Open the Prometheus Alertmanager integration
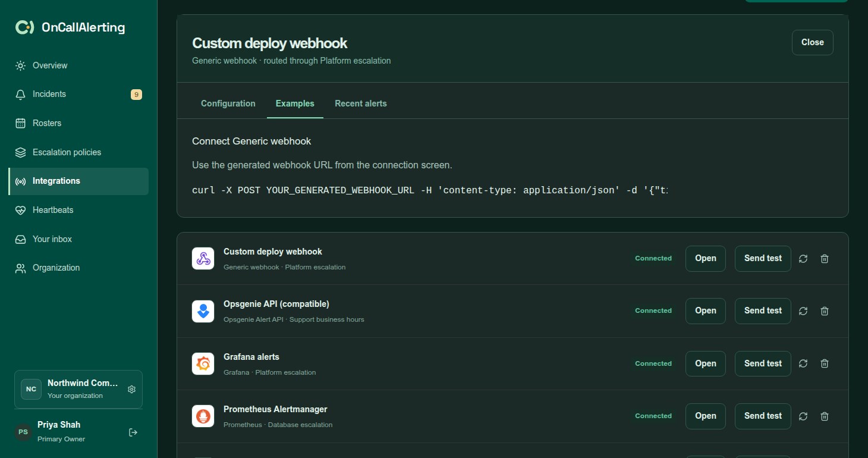This screenshot has height=458, width=868. (x=705, y=416)
